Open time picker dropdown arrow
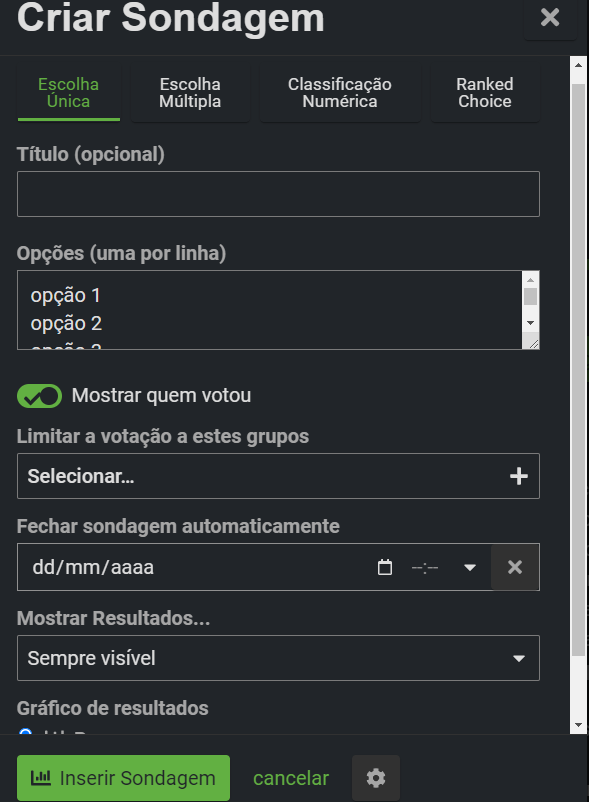Viewport: 589px width, 802px height. pos(470,567)
